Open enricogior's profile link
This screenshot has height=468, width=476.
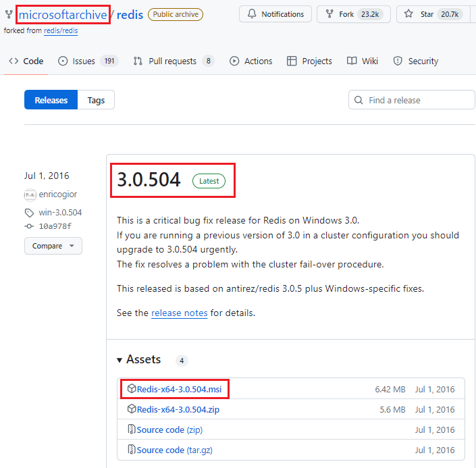(57, 194)
